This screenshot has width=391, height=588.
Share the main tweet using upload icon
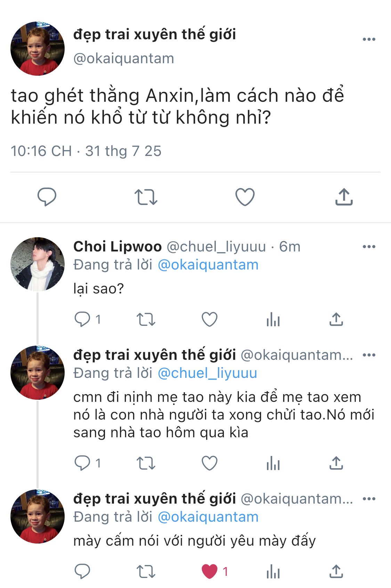click(344, 197)
